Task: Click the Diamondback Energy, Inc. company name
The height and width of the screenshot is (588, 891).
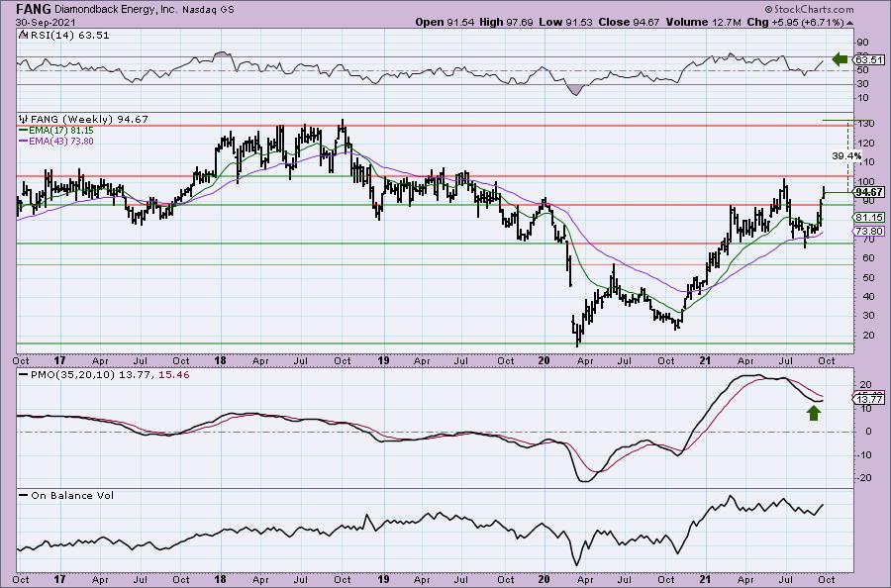Action: [116, 10]
